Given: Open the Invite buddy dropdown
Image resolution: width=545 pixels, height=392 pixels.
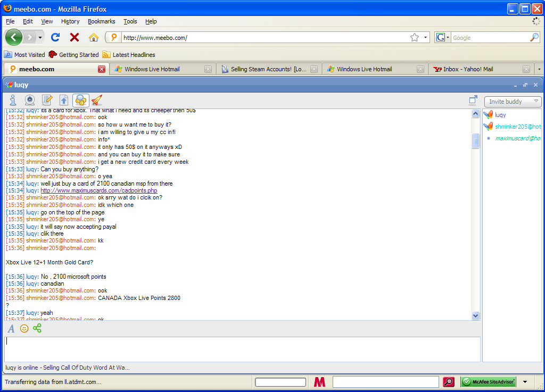Looking at the screenshot, I should [513, 102].
